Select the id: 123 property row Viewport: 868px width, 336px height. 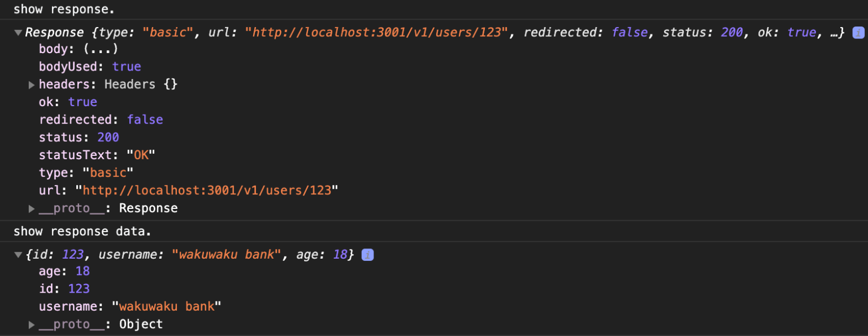[x=64, y=289]
